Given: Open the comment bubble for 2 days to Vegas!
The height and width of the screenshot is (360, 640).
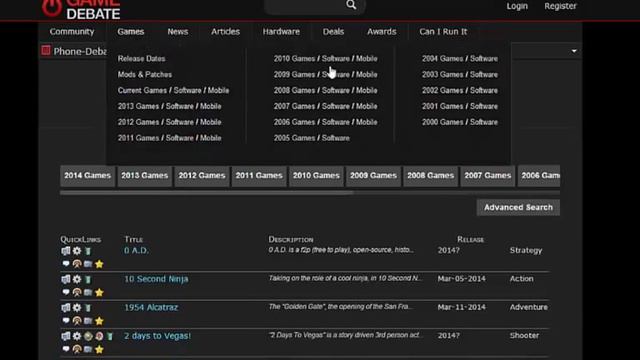Looking at the screenshot, I should [x=66, y=349].
